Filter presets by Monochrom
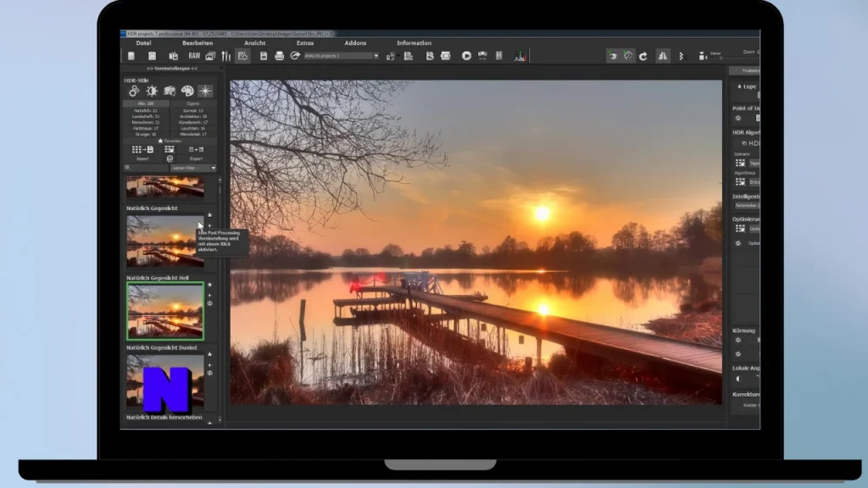 [146, 122]
